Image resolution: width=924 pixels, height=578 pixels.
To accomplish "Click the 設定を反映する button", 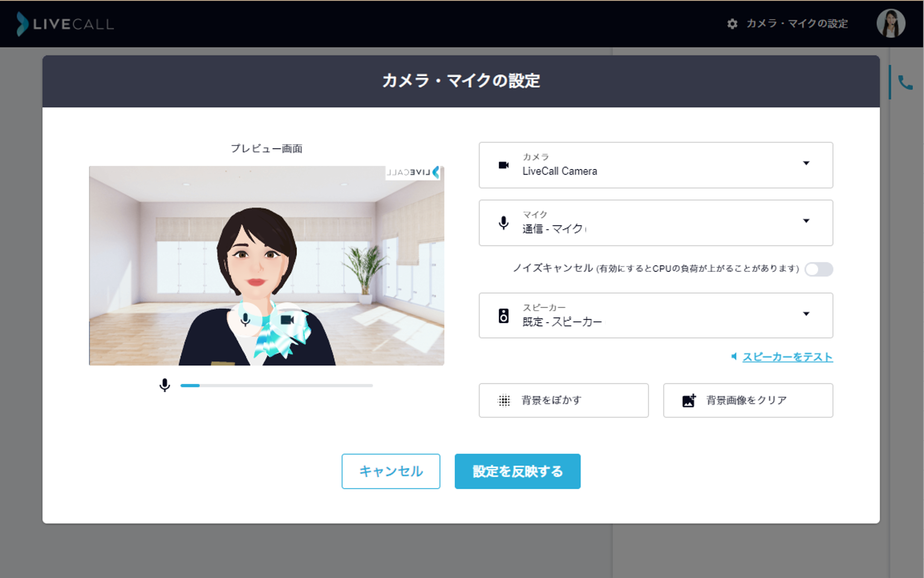I will click(517, 471).
